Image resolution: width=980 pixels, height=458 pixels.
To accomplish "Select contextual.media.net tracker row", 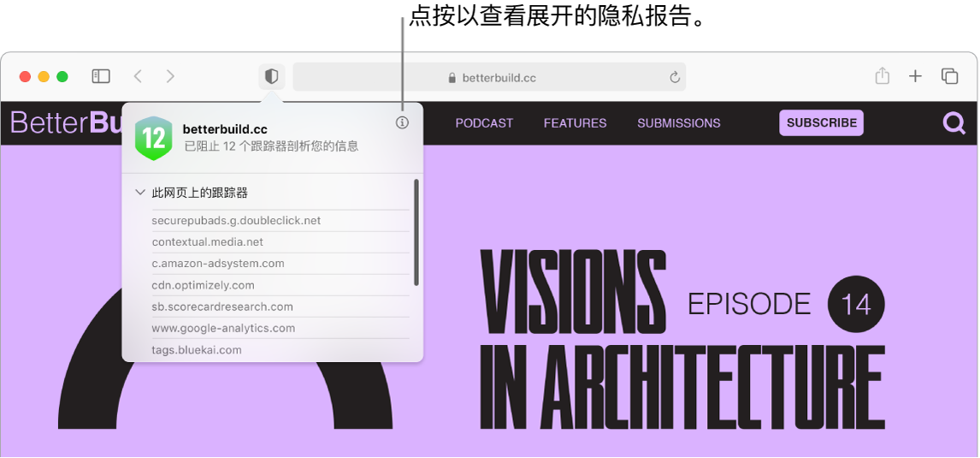I will tap(280, 242).
